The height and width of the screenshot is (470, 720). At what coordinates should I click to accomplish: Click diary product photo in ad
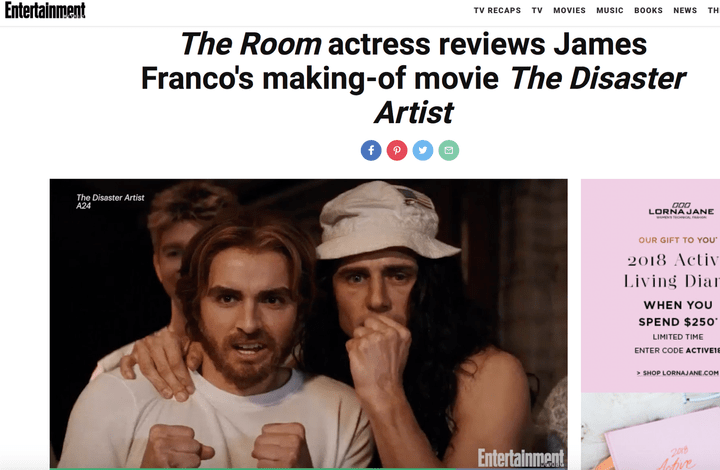click(x=650, y=431)
